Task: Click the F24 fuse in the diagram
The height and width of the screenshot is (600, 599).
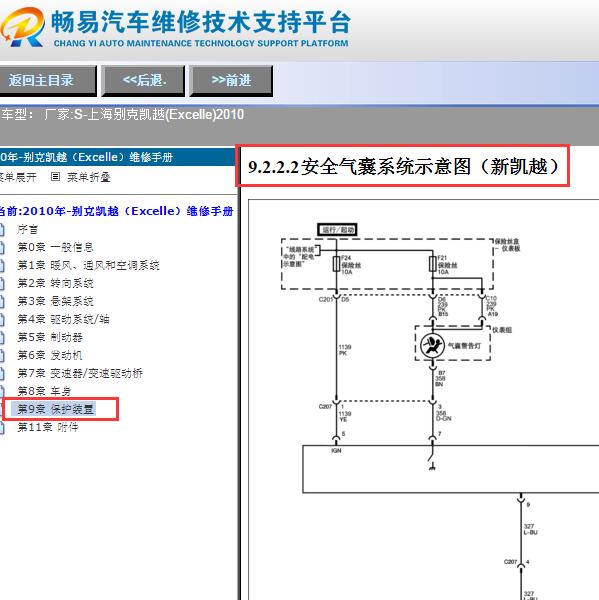Action: [336, 264]
